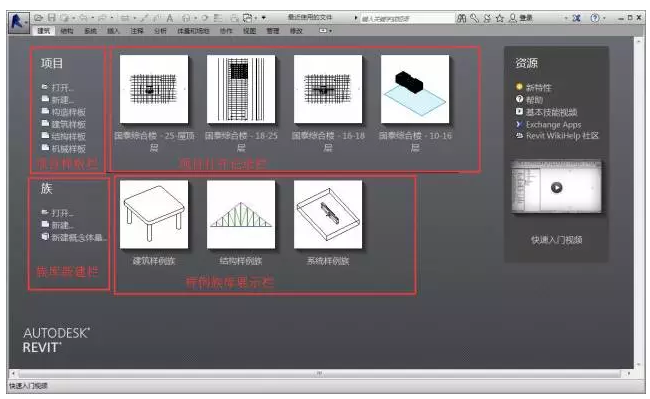Open the 系统样例族 thumbnail
This screenshot has width=650, height=399.
[x=328, y=214]
